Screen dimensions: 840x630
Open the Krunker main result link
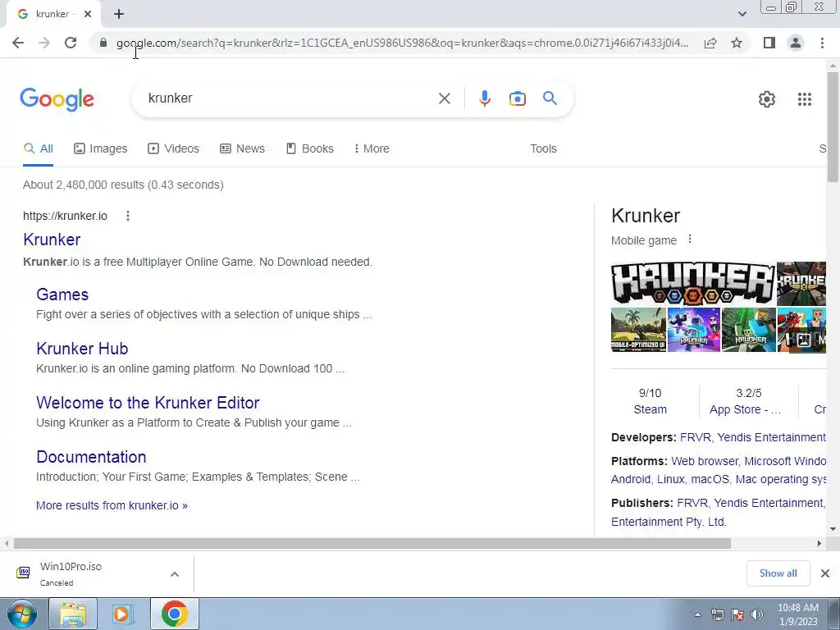(x=52, y=240)
